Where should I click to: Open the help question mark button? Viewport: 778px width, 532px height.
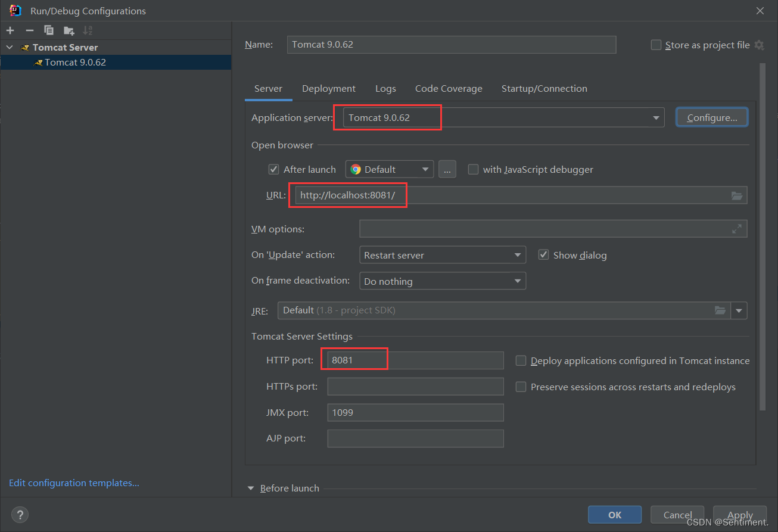tap(20, 515)
